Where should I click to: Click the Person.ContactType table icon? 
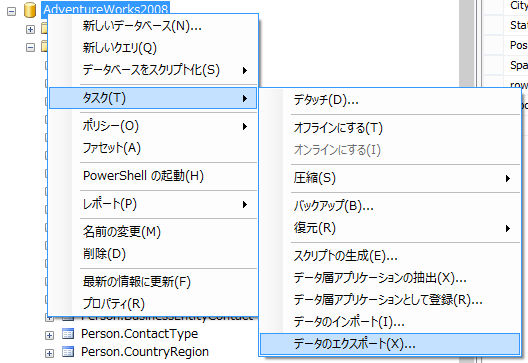pyautogui.click(x=68, y=334)
